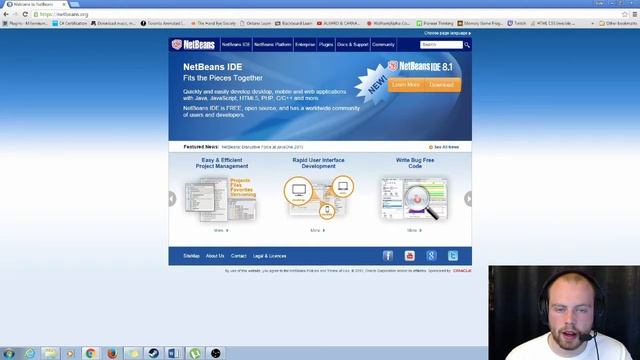Open the Docs & Support nav item
The image size is (640, 360).
pos(353,44)
